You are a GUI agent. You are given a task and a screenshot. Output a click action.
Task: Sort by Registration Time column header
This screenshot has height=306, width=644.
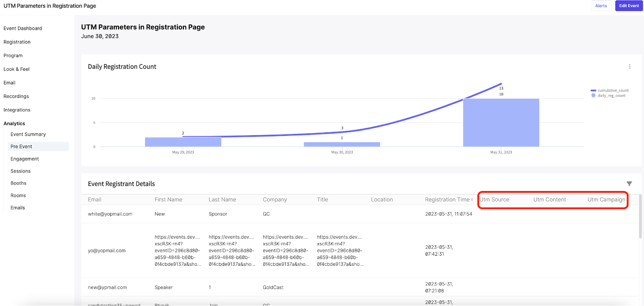coord(448,199)
